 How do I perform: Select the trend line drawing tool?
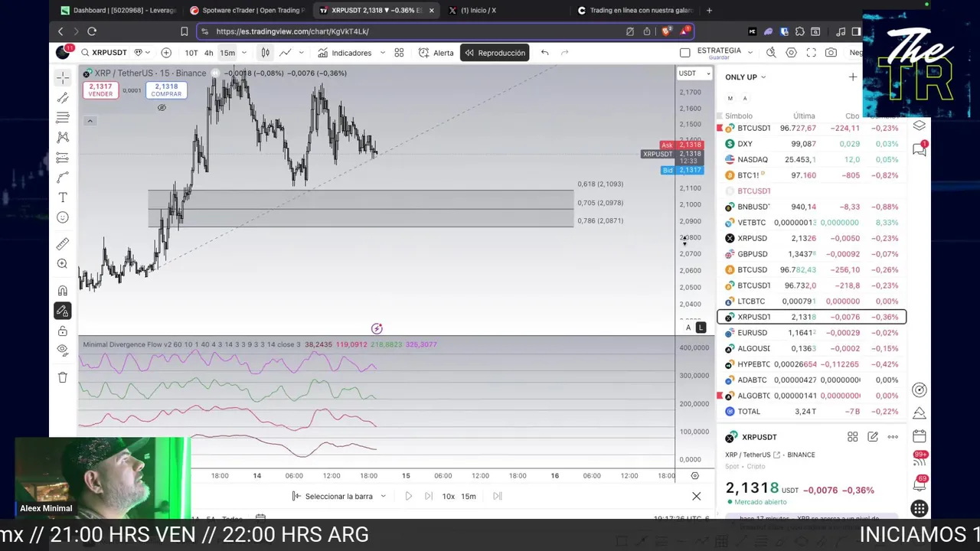pos(63,98)
